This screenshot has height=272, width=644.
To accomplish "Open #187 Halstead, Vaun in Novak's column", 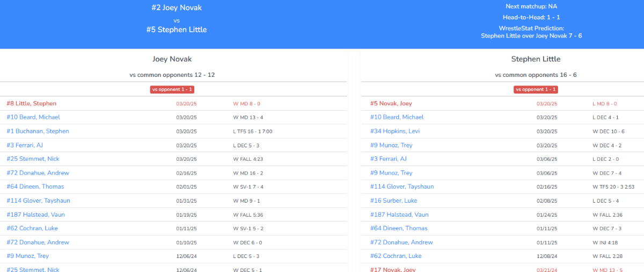I will click(37, 214).
